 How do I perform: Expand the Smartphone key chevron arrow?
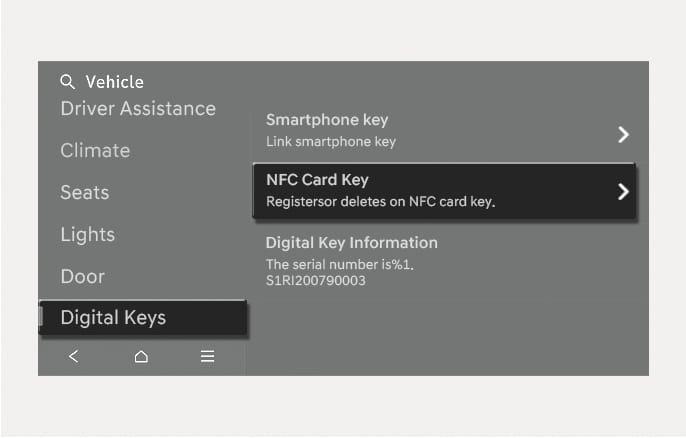click(x=622, y=134)
